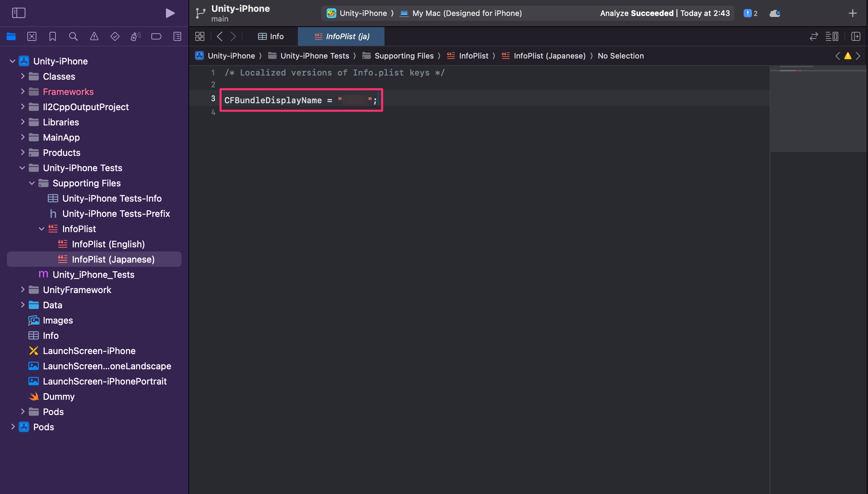Click InfoPlist (Japanese) in jump bar
This screenshot has width=868, height=494.
pos(544,56)
